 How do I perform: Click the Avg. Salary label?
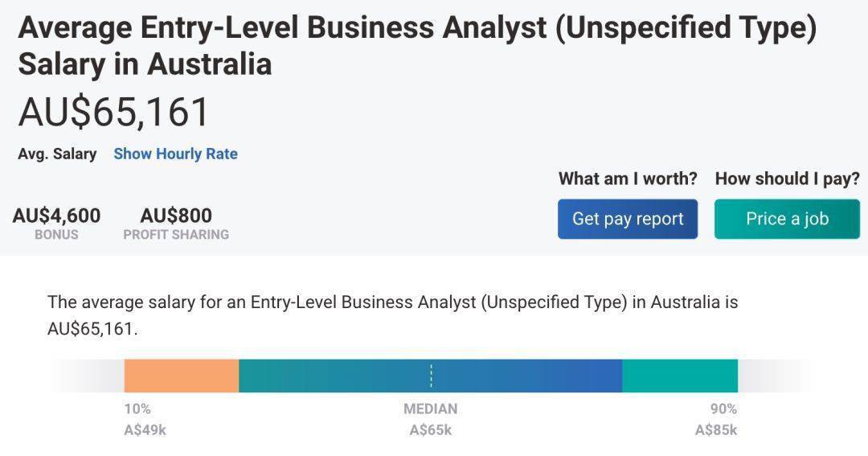click(57, 154)
